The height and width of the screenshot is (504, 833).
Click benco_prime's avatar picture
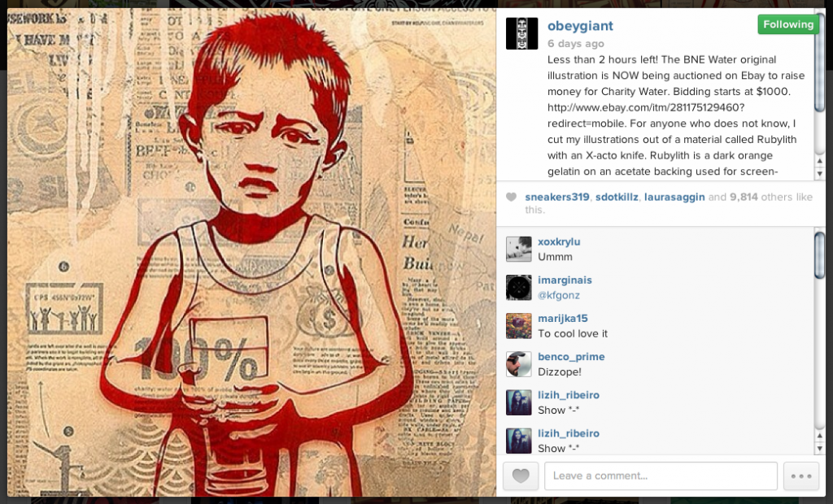(518, 364)
